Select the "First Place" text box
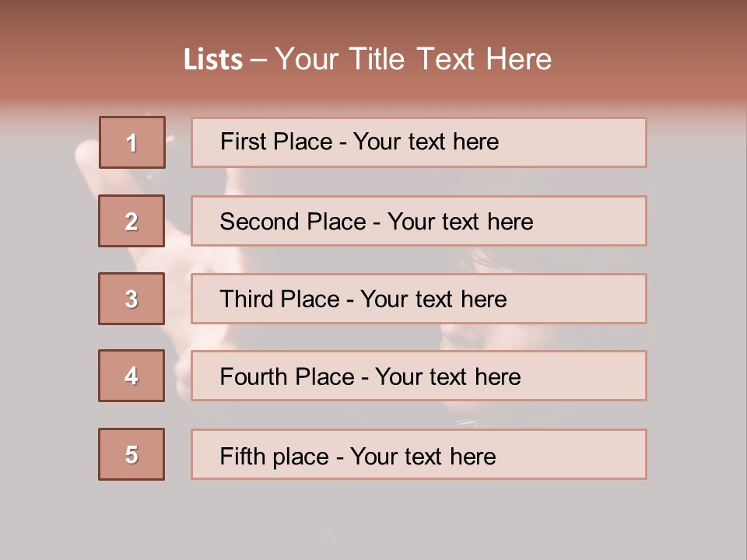This screenshot has width=747, height=560. click(x=419, y=142)
